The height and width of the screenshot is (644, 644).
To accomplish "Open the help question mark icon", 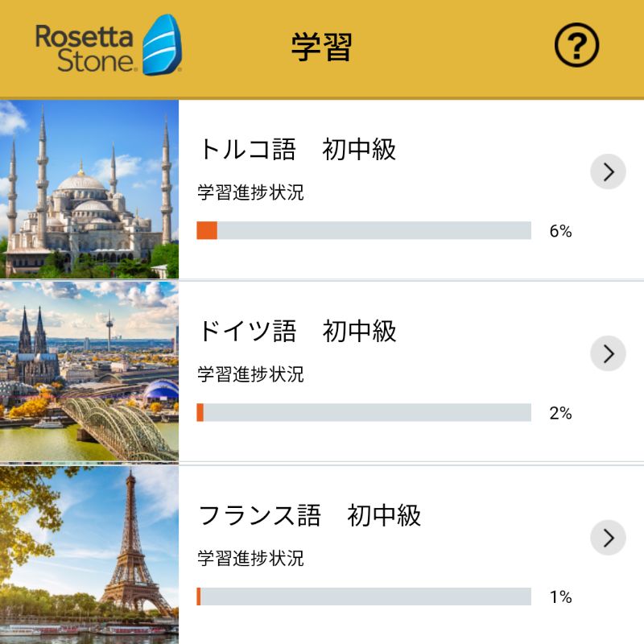I will 576,45.
